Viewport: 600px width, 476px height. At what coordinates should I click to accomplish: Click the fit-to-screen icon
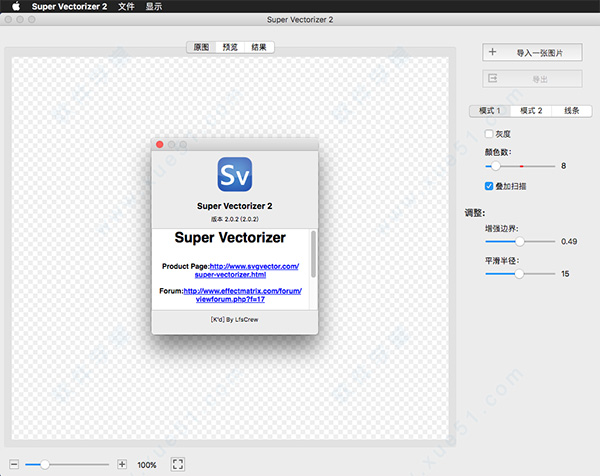(x=178, y=464)
